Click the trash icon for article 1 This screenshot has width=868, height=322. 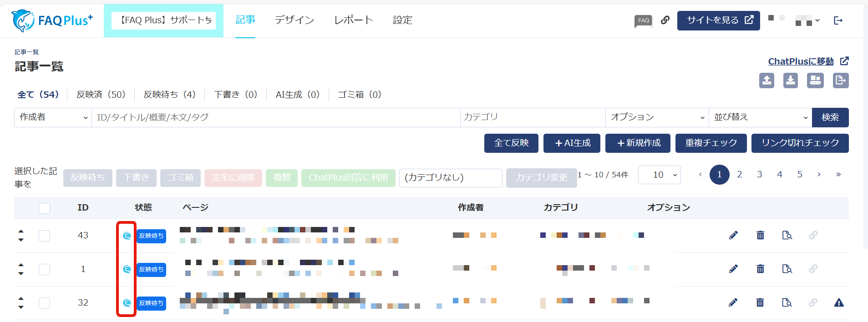pos(760,269)
